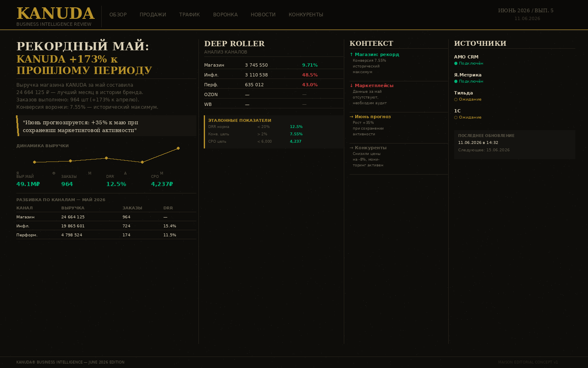Click the hollow pending circle under Тильда
Screen dimensions: 588x368
(456, 99)
